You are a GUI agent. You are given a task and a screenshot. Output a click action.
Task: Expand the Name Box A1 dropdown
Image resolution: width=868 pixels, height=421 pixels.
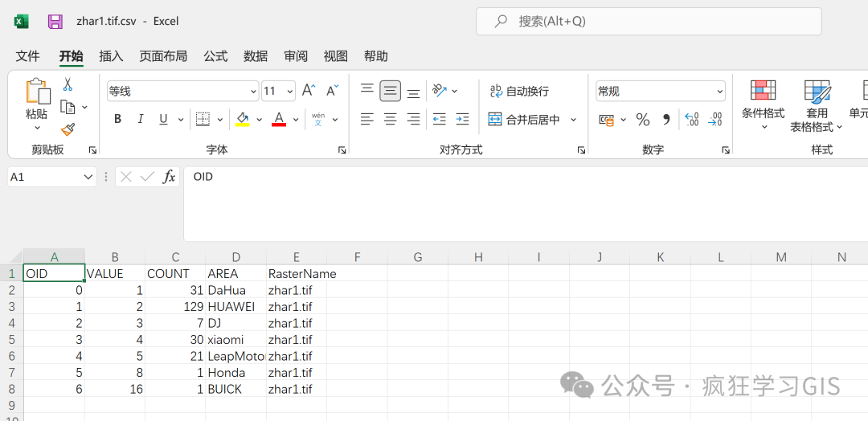(88, 177)
